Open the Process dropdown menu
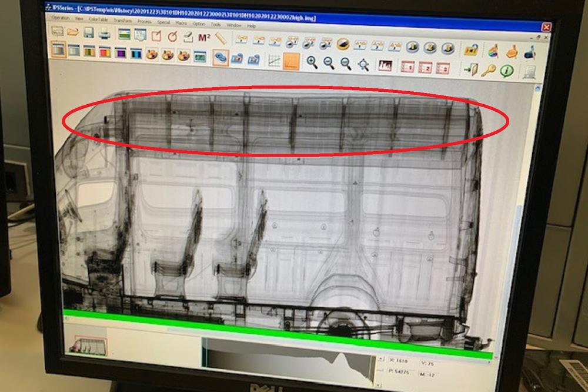Screen dimensions: 588x392 coord(144,22)
